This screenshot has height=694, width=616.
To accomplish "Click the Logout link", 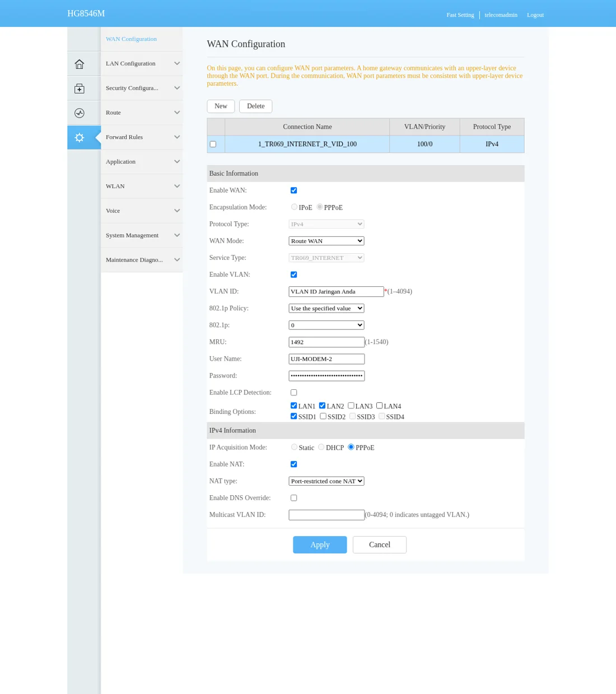I will pos(535,15).
